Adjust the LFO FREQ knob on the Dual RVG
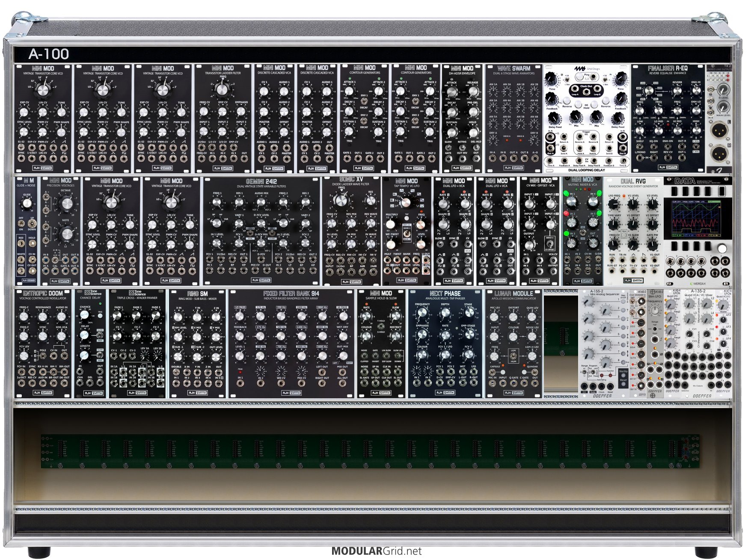The image size is (754, 560). (x=614, y=205)
